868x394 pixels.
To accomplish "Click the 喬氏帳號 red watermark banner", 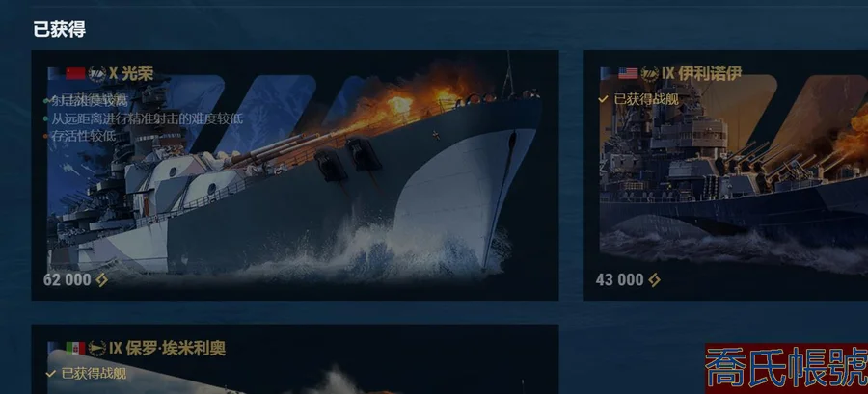I will tap(786, 369).
